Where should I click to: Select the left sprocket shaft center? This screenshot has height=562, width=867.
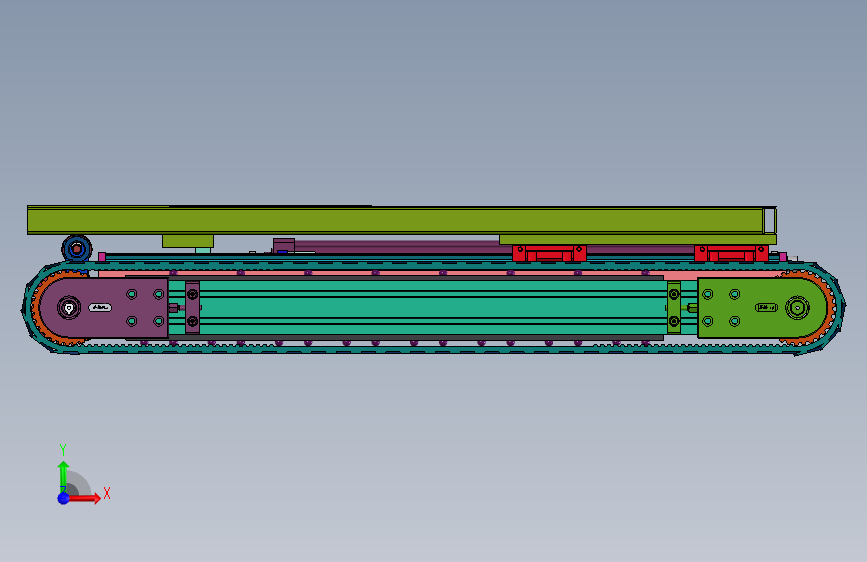(x=69, y=308)
